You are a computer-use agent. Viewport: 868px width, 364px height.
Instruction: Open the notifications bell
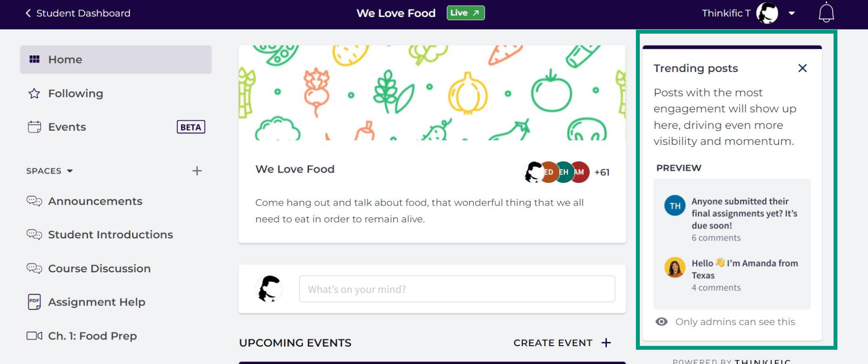click(826, 13)
